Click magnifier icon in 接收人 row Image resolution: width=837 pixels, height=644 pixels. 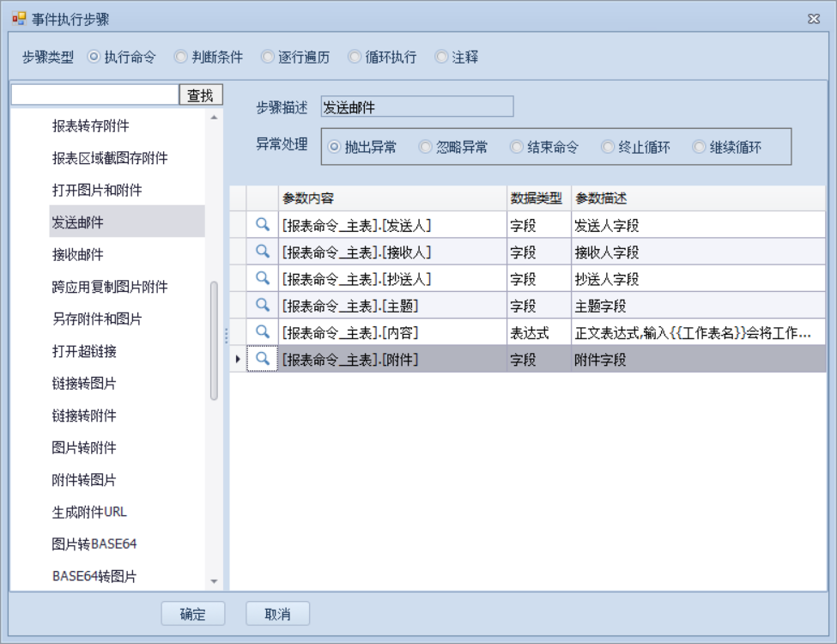click(263, 252)
